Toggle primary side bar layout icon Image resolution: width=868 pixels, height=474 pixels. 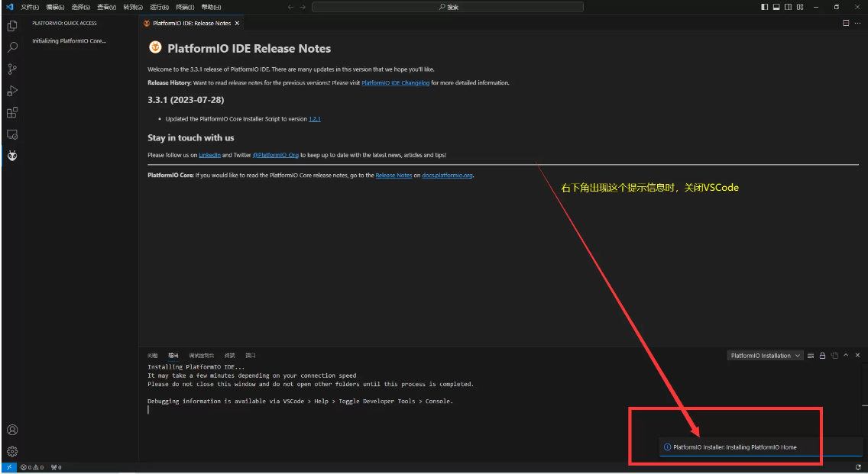pos(765,7)
